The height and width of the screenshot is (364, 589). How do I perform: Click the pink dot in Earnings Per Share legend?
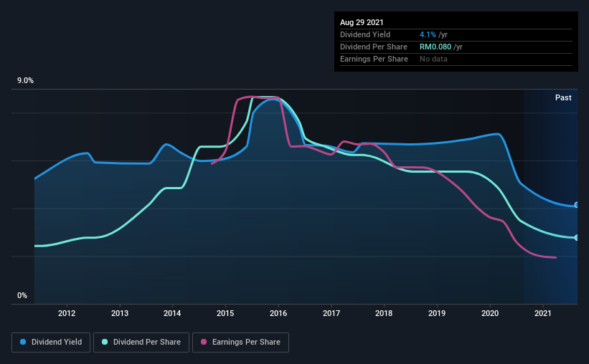(x=204, y=343)
